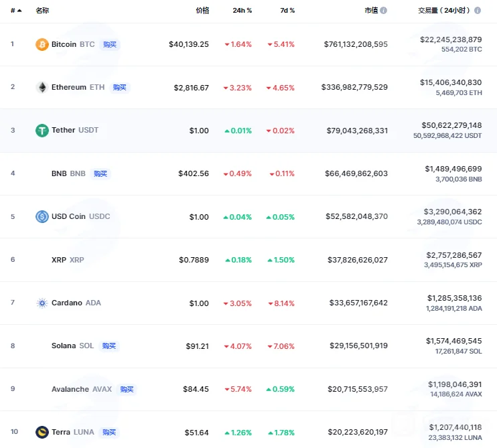Click 购买 button next to Bitcoin BTC
497x448 pixels.
click(110, 44)
